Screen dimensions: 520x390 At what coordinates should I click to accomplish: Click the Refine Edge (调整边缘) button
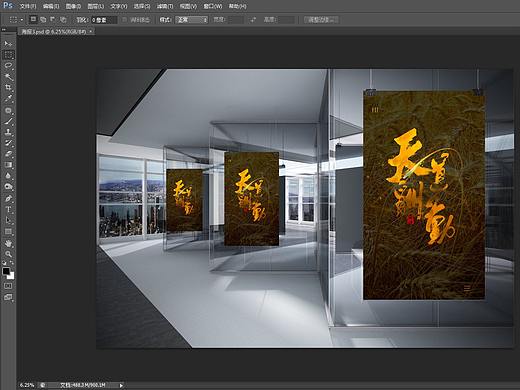click(321, 20)
